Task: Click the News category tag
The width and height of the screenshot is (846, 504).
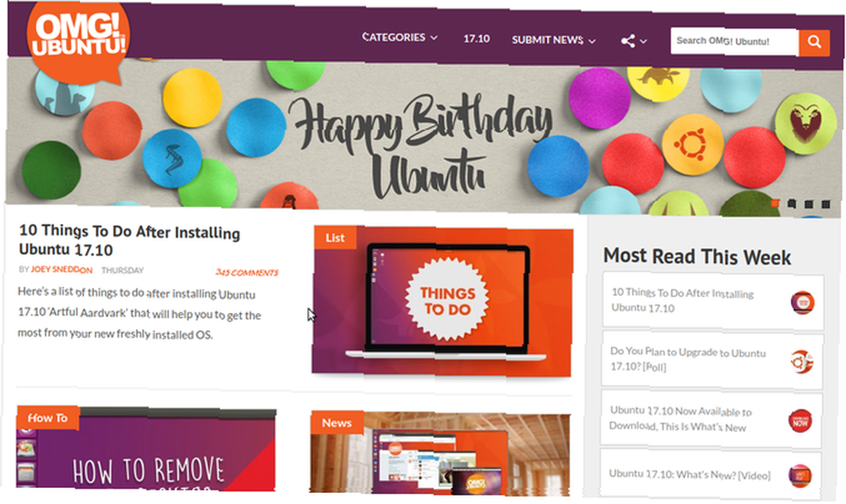Action: point(337,423)
